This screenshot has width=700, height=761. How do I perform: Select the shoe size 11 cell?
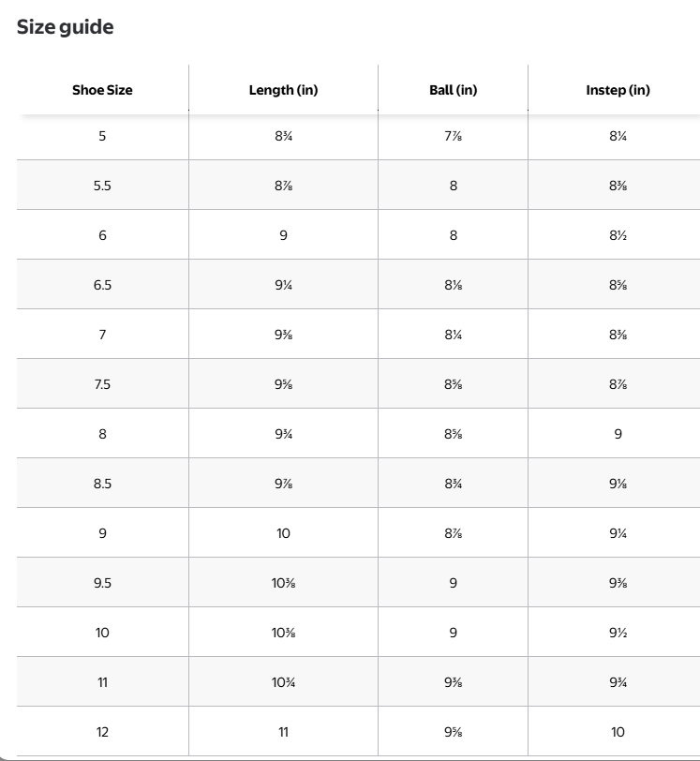(x=102, y=682)
